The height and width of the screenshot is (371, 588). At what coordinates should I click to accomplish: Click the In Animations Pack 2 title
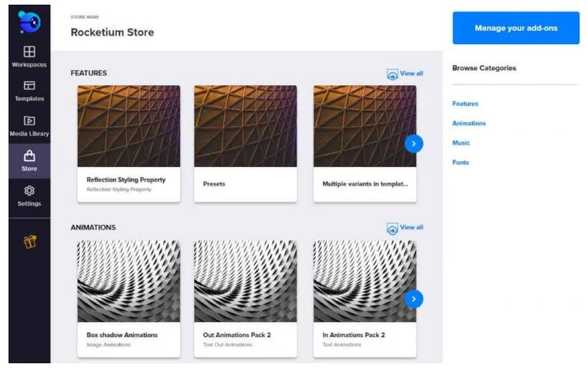(354, 335)
